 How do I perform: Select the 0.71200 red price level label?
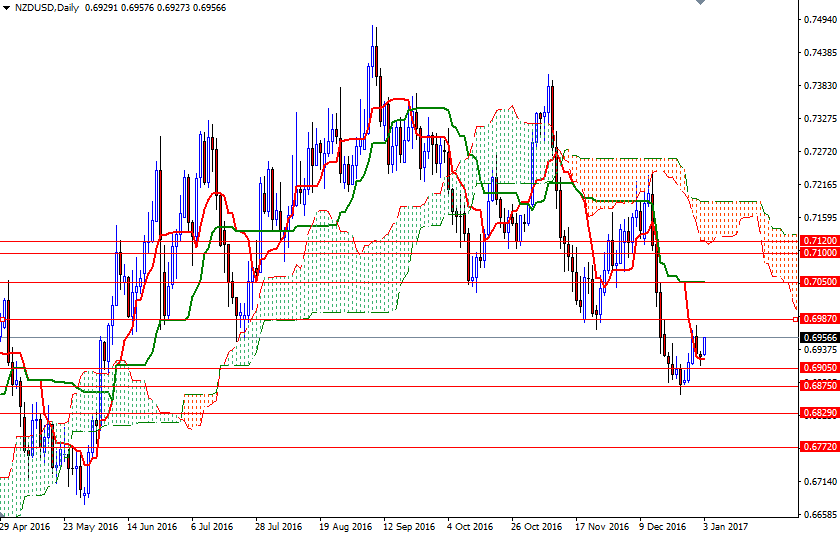[819, 241]
